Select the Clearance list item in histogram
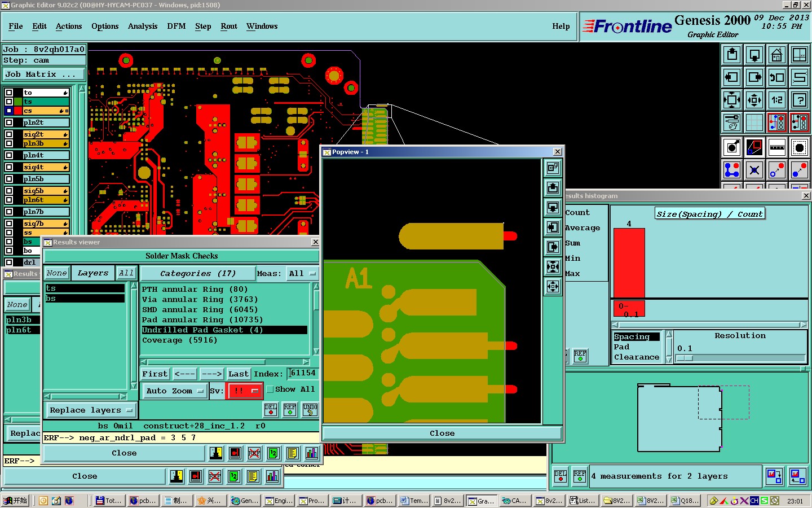Image resolution: width=812 pixels, height=508 pixels. click(637, 357)
